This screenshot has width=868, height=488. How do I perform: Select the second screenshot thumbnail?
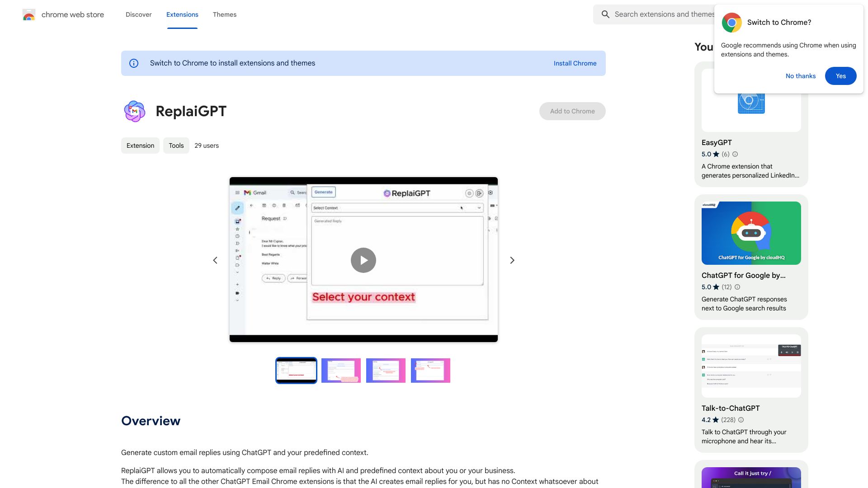(341, 371)
